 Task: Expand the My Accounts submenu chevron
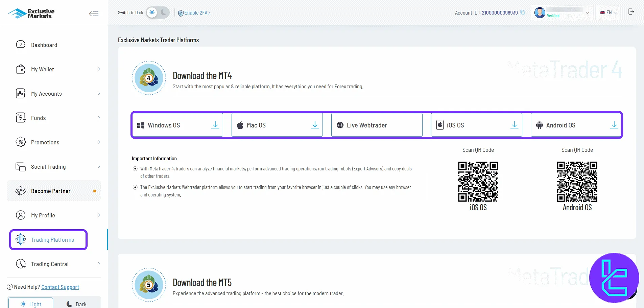99,94
